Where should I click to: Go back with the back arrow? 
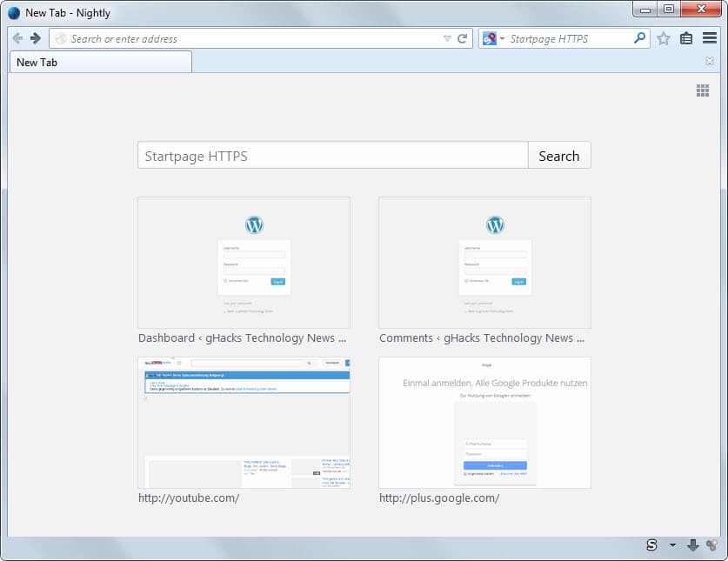click(x=17, y=38)
